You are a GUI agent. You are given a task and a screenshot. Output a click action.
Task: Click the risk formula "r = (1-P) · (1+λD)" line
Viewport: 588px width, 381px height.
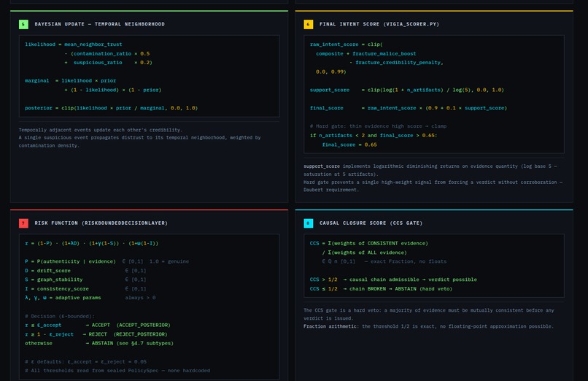pyautogui.click(x=91, y=243)
